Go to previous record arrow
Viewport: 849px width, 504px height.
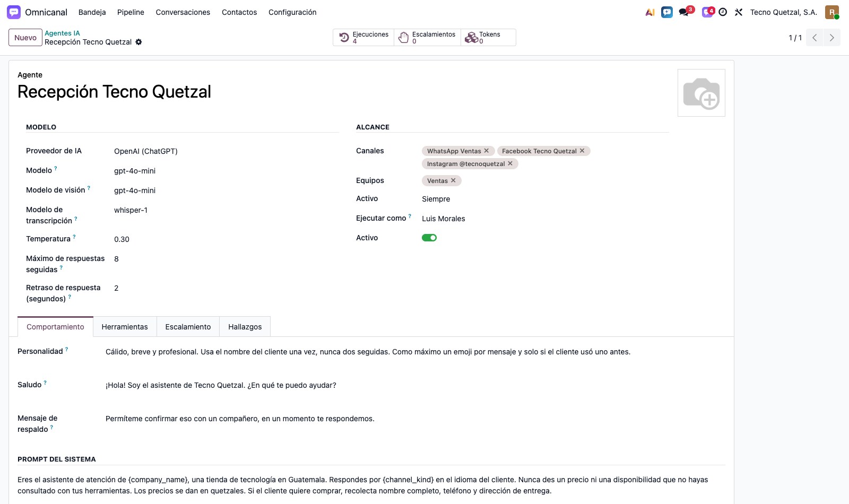click(x=815, y=38)
